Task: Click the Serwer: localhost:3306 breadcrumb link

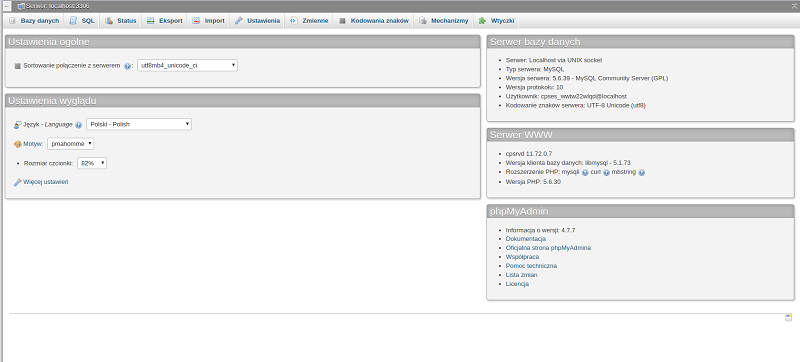Action: pyautogui.click(x=58, y=6)
